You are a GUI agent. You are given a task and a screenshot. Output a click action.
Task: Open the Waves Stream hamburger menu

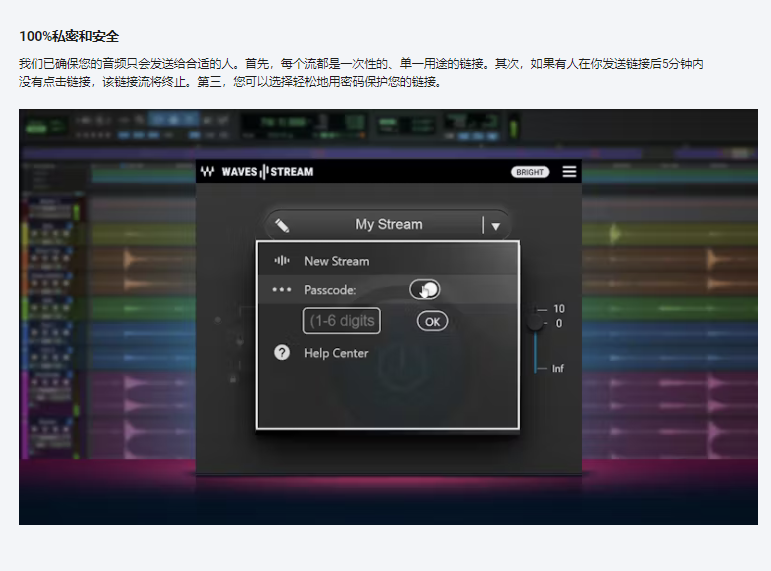[569, 172]
